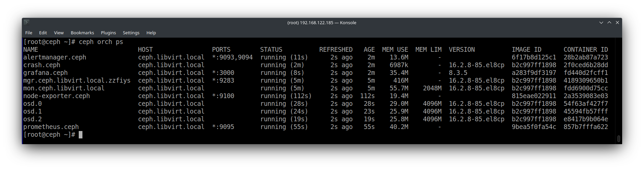Click the 'running (112s)' status
This screenshot has height=170, width=644.
pyautogui.click(x=286, y=96)
